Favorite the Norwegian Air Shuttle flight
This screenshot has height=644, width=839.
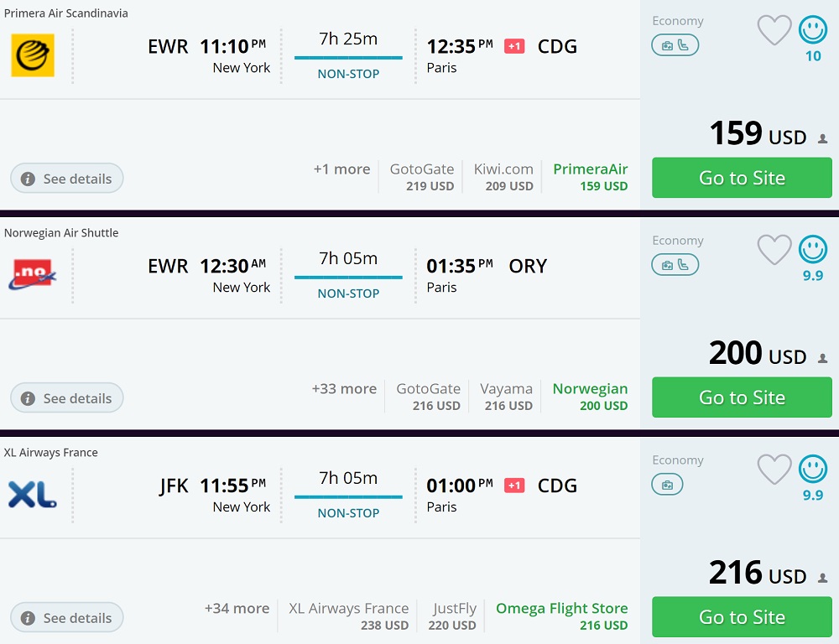point(774,250)
